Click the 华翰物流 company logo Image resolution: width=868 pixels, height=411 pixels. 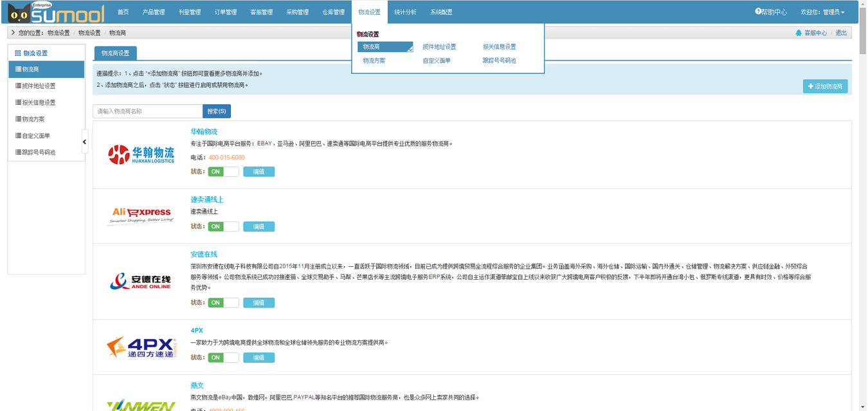tap(141, 154)
